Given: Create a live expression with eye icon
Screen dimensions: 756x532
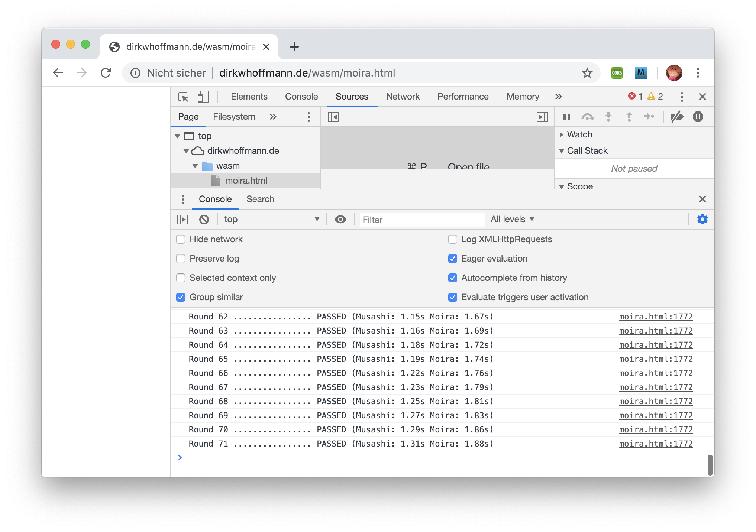Looking at the screenshot, I should click(340, 219).
